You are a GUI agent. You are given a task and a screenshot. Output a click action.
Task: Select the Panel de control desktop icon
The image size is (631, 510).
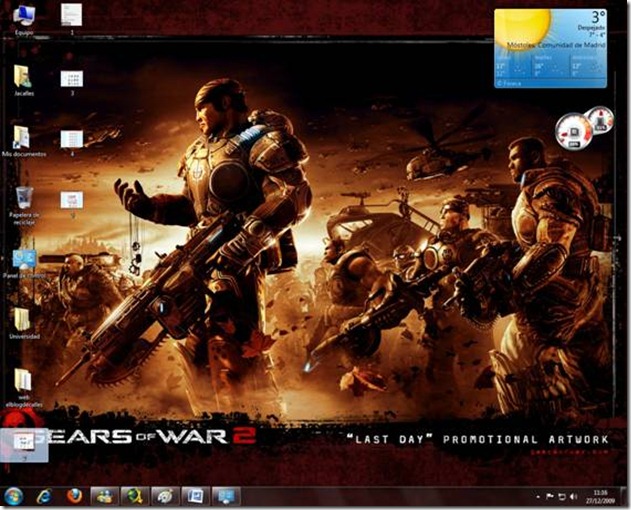point(24,264)
